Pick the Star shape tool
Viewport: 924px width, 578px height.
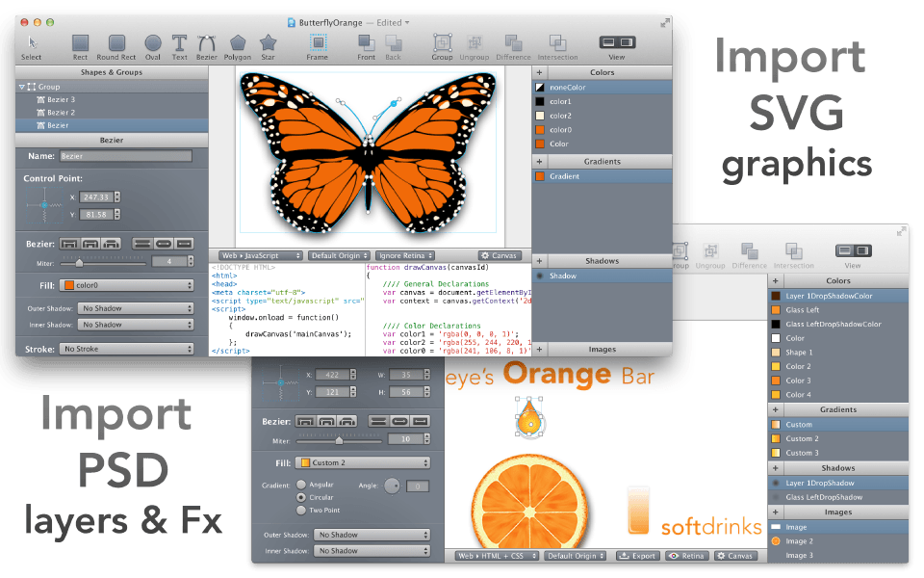268,43
